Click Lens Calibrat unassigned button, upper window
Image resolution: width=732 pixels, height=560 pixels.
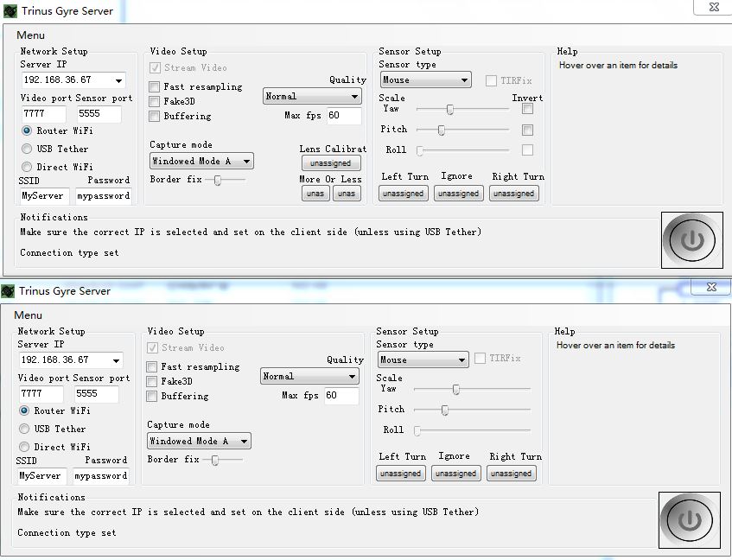tap(331, 163)
